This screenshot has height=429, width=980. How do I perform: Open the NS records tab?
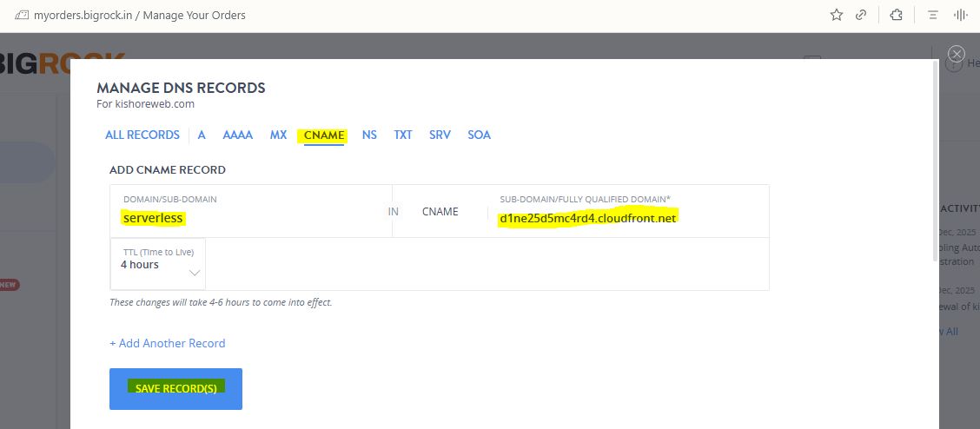pos(369,135)
